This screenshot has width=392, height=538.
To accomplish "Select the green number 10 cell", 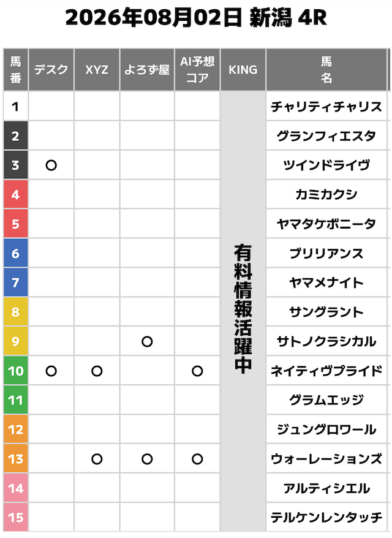I will [x=15, y=371].
